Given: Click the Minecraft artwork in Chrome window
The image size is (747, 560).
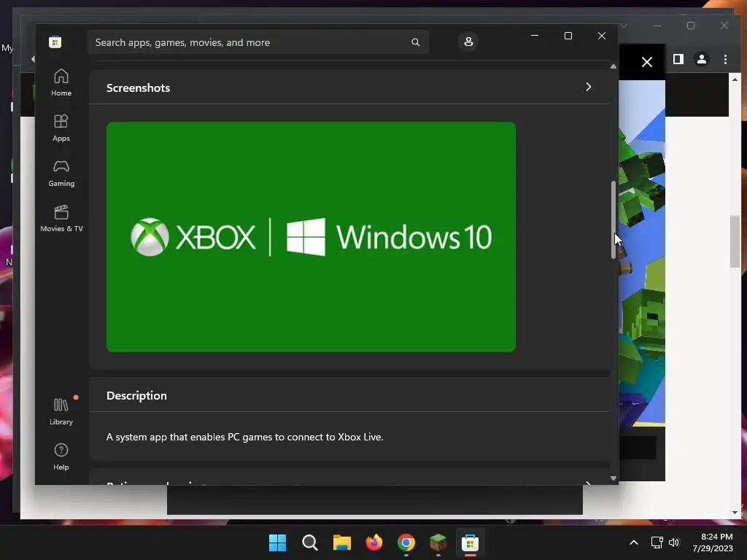Looking at the screenshot, I should coord(642,254).
